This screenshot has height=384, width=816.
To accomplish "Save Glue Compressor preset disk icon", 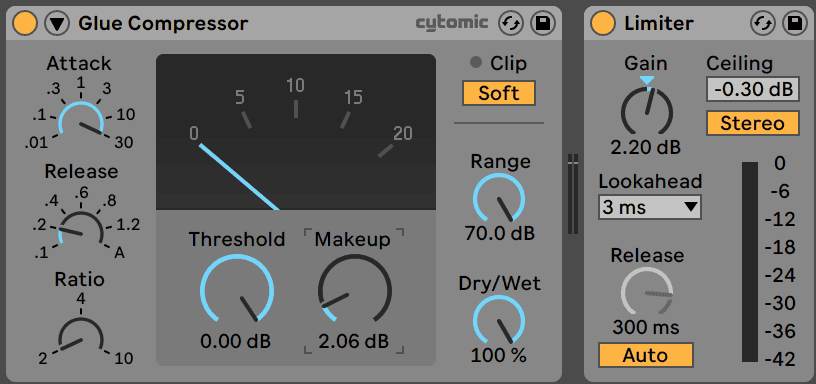I will pos(543,23).
